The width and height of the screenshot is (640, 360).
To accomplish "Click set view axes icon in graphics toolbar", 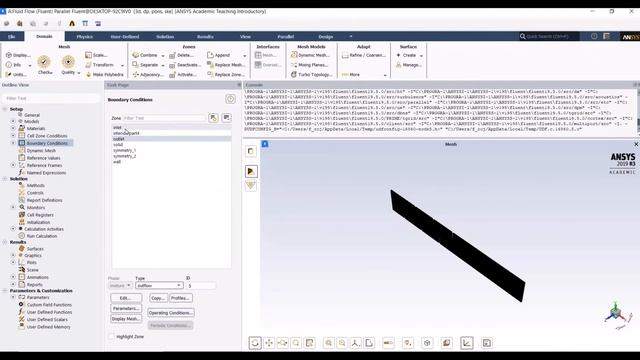I will [356, 343].
